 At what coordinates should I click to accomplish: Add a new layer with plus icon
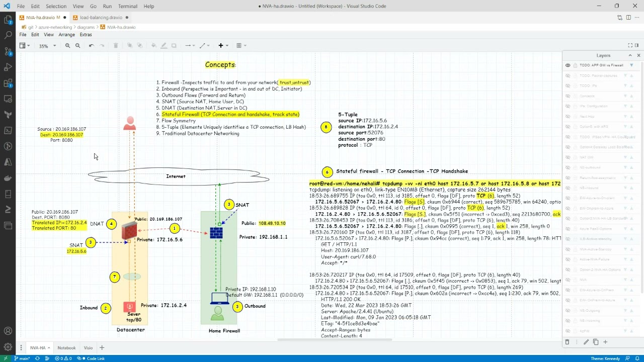point(605,342)
